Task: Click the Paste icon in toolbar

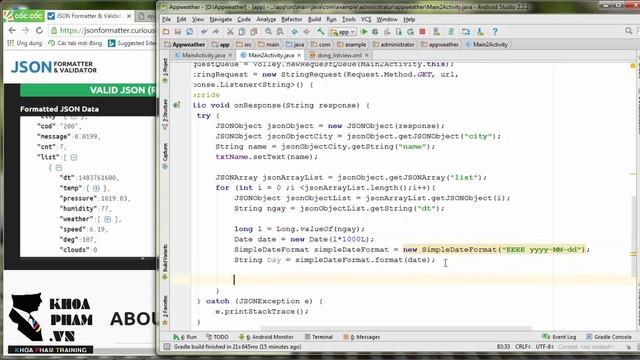Action: 253,31
